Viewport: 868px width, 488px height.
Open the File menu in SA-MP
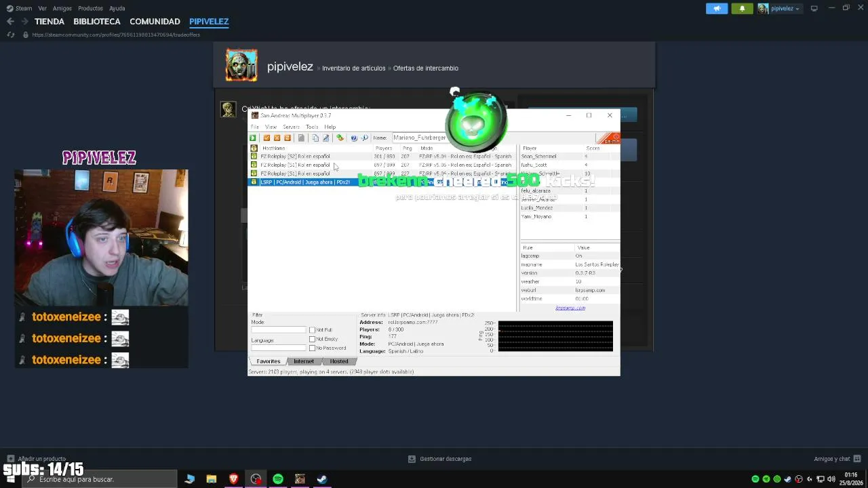255,127
